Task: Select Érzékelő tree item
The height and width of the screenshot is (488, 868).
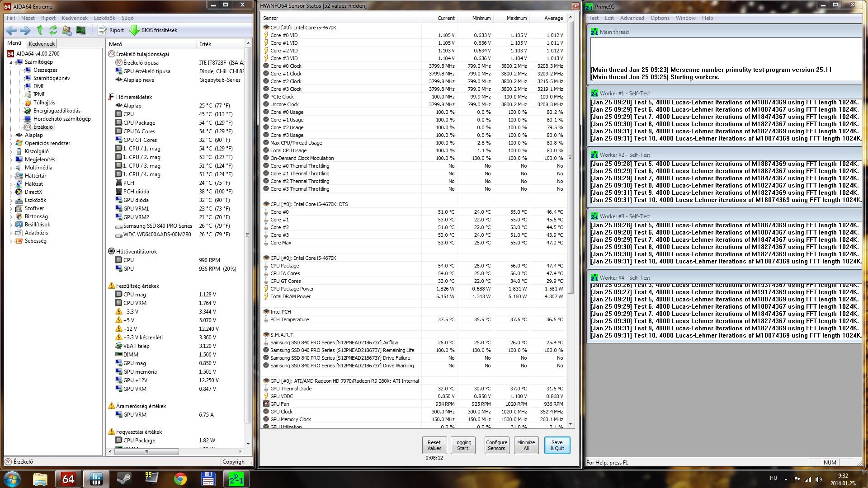Action: click(43, 127)
